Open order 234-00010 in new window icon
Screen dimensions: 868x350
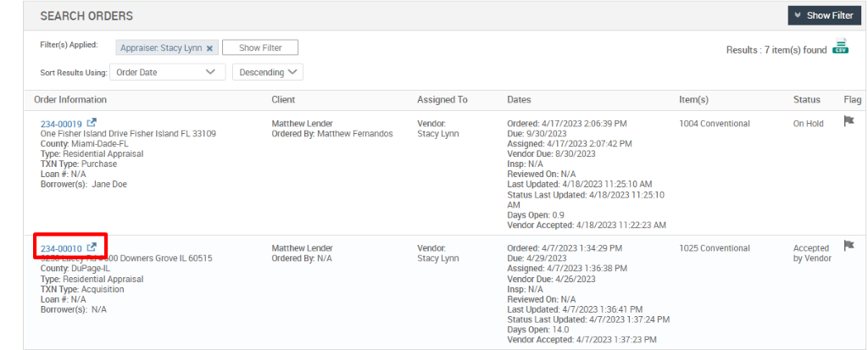point(92,247)
